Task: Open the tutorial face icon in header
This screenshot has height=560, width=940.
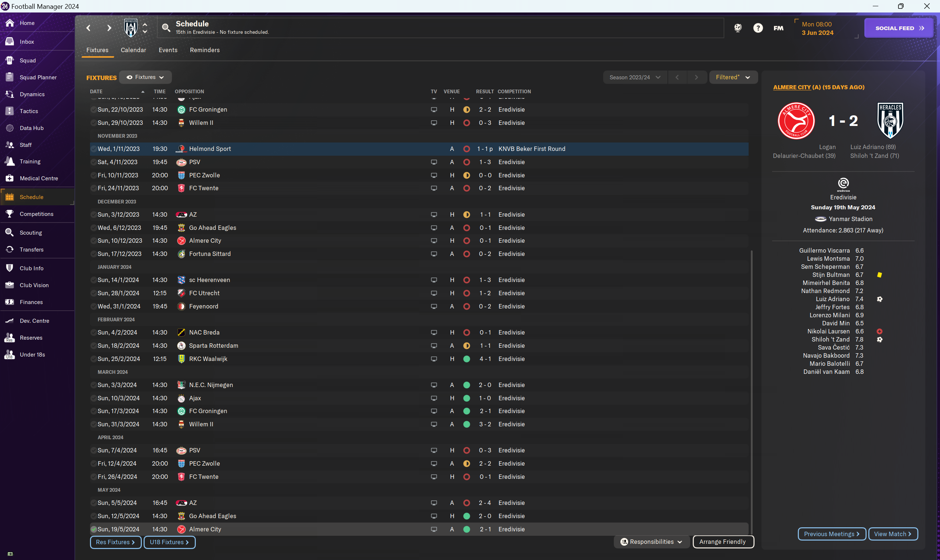Action: (x=738, y=28)
